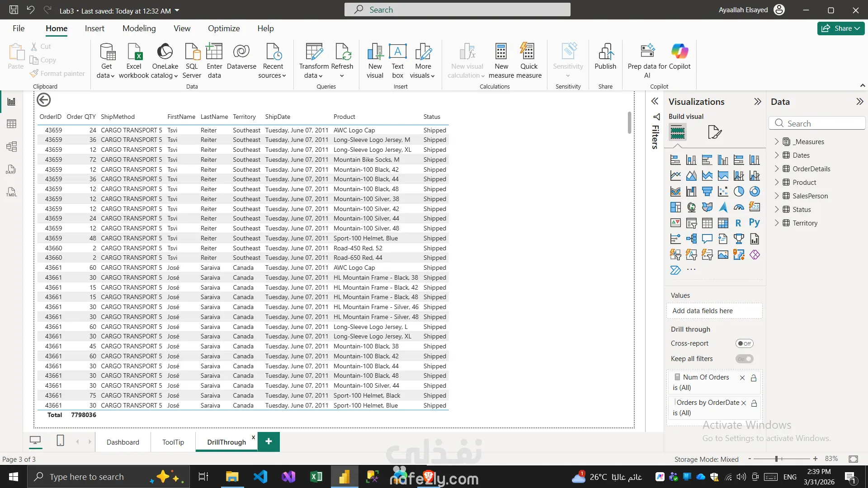Select the donut chart visualization icon

tap(755, 192)
